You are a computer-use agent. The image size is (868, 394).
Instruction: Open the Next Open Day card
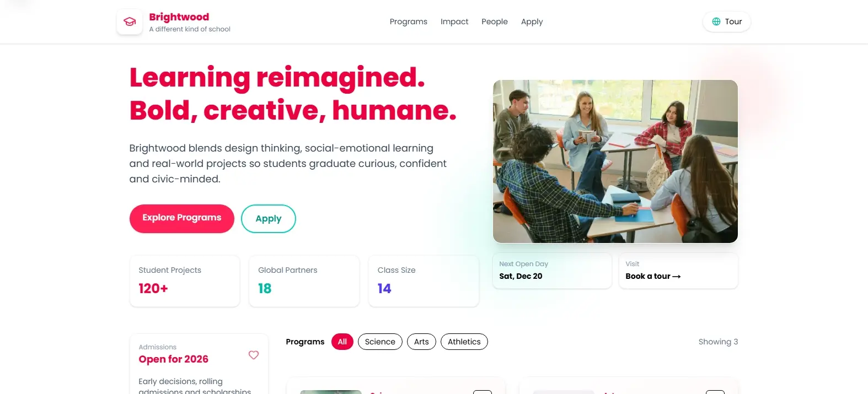click(x=552, y=271)
